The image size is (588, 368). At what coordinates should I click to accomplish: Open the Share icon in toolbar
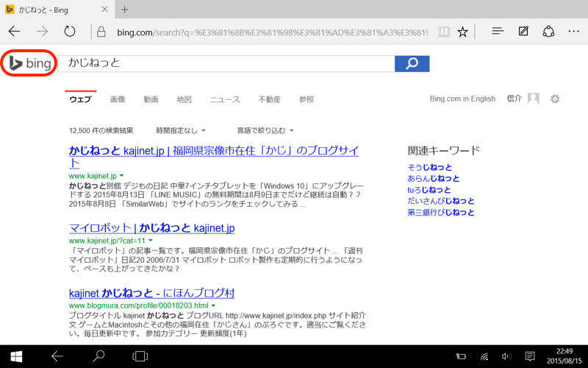click(548, 32)
